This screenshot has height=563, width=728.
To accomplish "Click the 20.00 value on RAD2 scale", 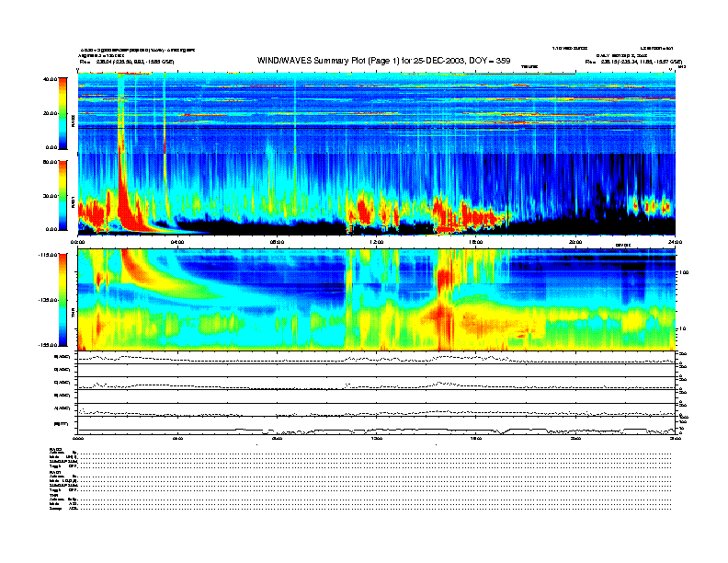I will 50,113.
